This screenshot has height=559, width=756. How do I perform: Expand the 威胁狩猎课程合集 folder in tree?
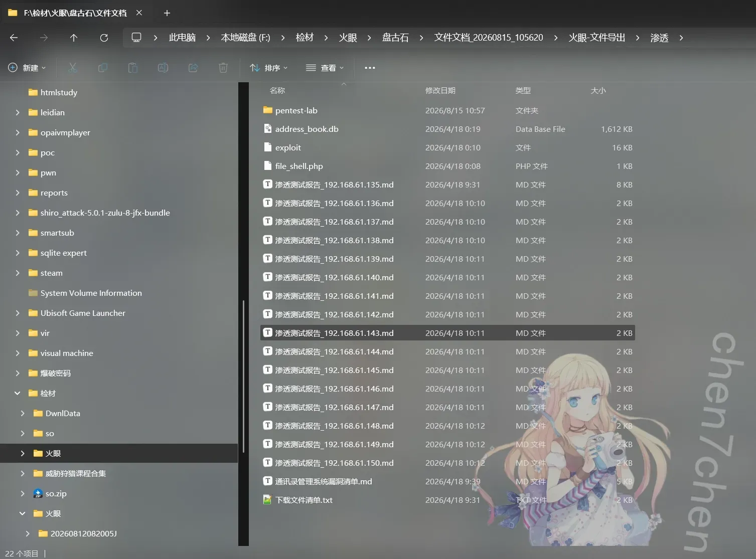[x=23, y=473]
